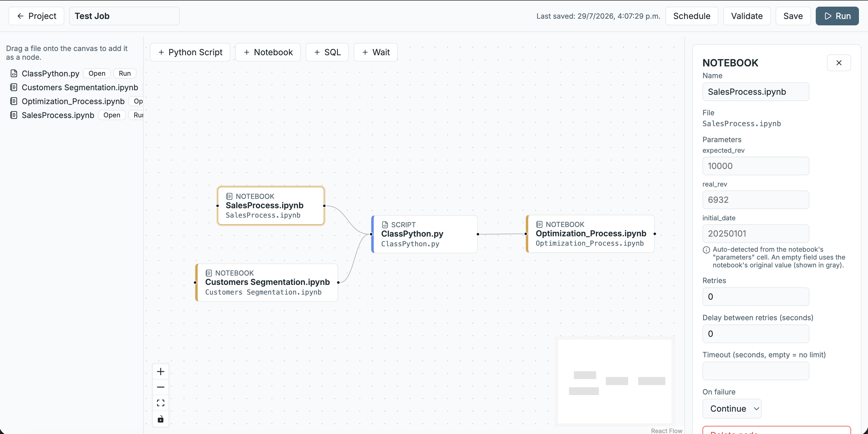Open the On failure dropdown
This screenshot has width=868, height=434.
(x=732, y=408)
